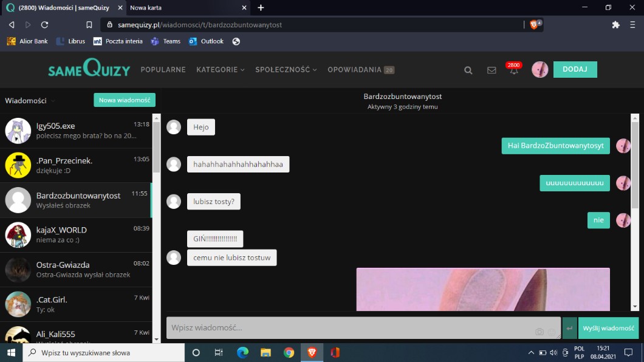644x362 pixels.
Task: Type in the Wpisz wiadomość field
Action: tap(346, 328)
